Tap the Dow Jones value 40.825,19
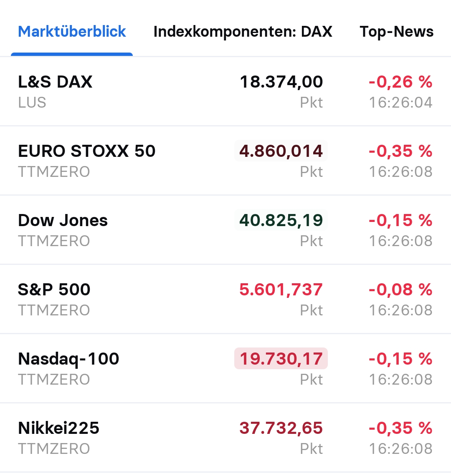Screen dimensions: 451x476 coord(281,220)
